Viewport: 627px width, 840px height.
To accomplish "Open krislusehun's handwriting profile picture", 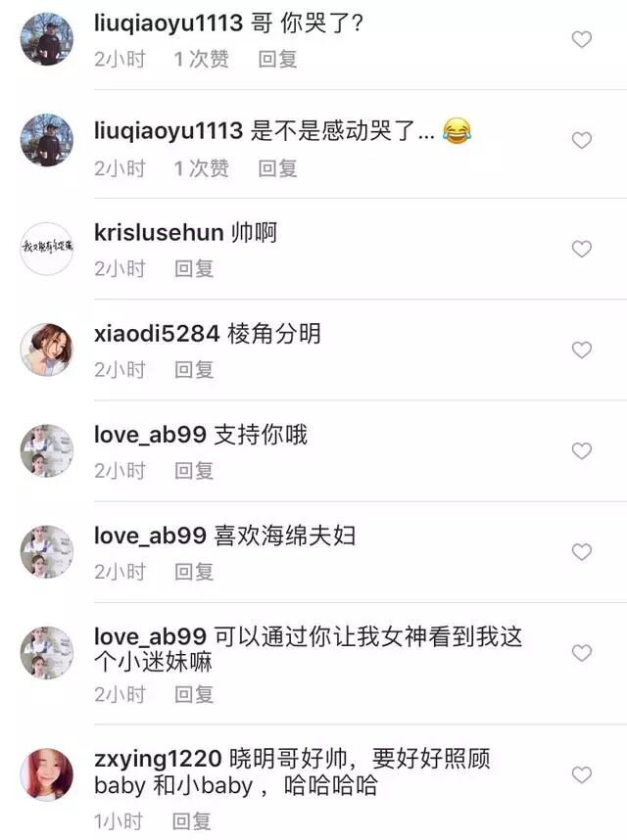I will coord(47,249).
